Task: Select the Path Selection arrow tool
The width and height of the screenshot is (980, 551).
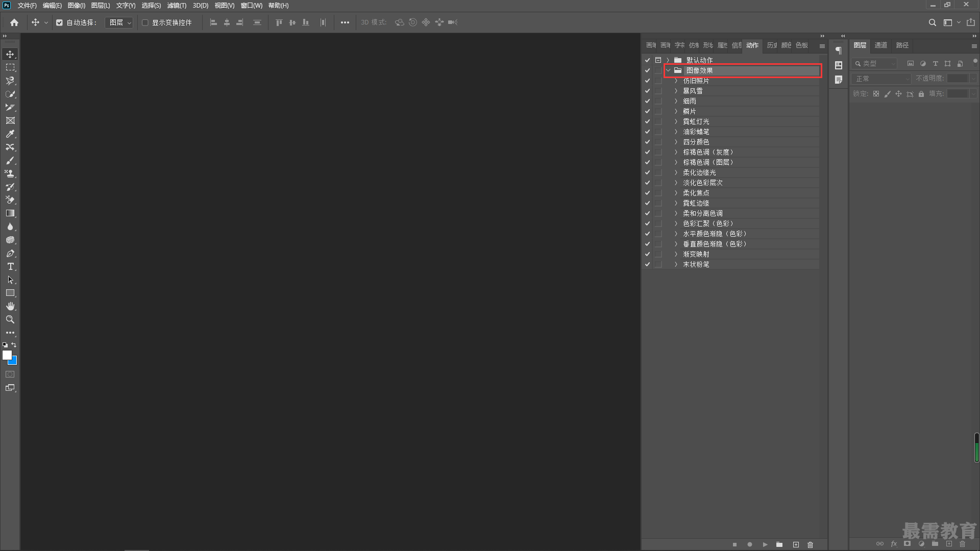Action: (10, 280)
